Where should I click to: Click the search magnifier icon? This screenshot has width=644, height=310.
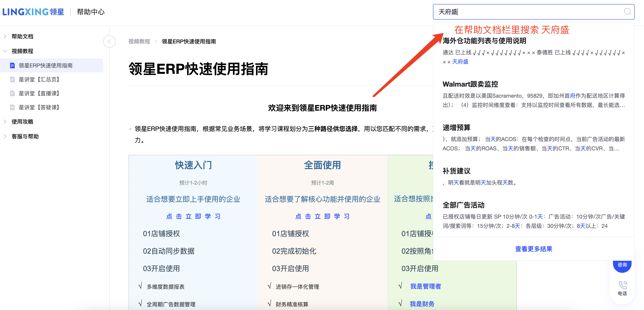click(x=627, y=11)
